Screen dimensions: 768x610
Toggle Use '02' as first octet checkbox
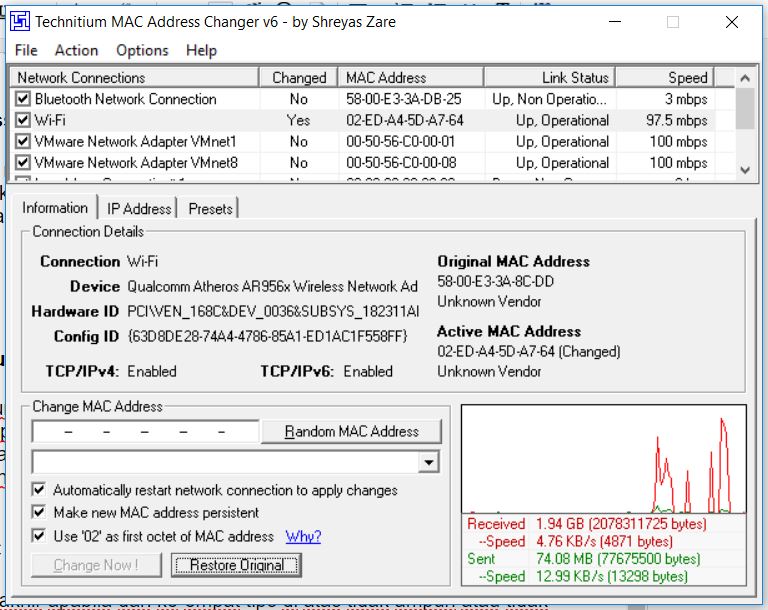[x=39, y=536]
